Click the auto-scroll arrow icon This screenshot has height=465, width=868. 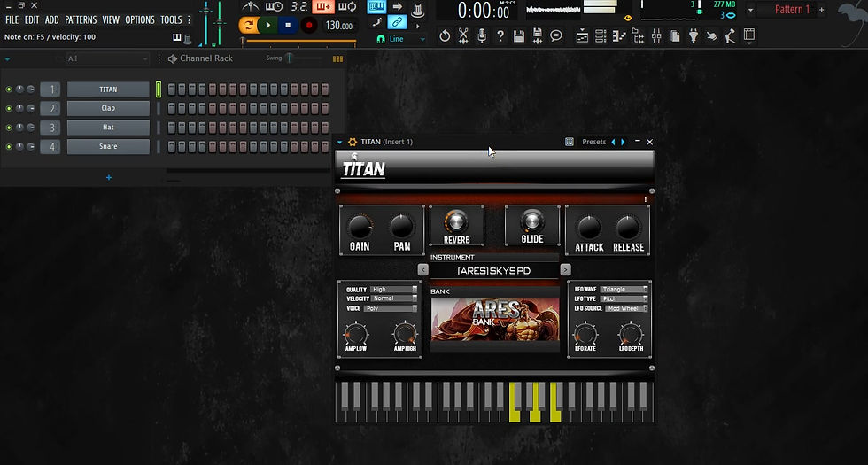coord(397,7)
